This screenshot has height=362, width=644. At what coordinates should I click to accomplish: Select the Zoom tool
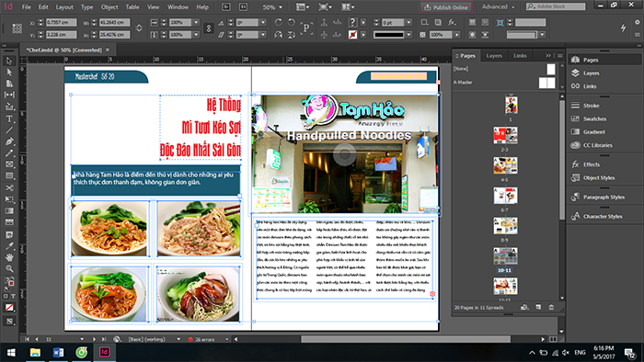coord(9,269)
